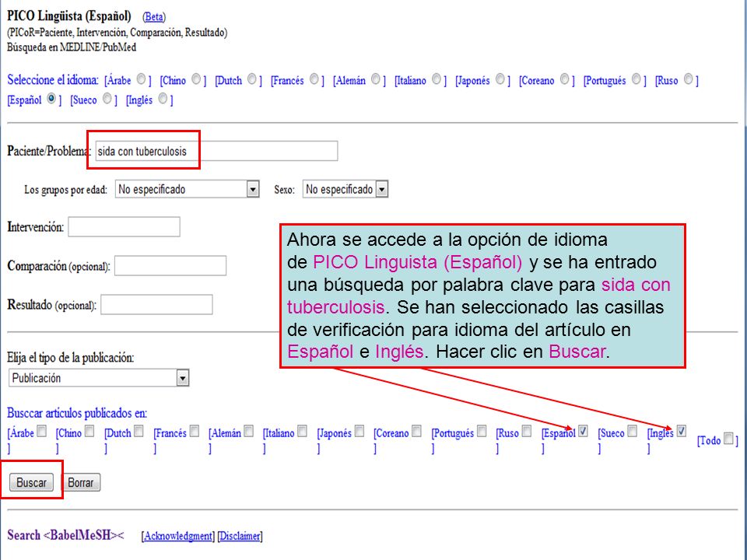Open the Acknowledgment link
Screen dimensions: 747x560
[x=179, y=536]
